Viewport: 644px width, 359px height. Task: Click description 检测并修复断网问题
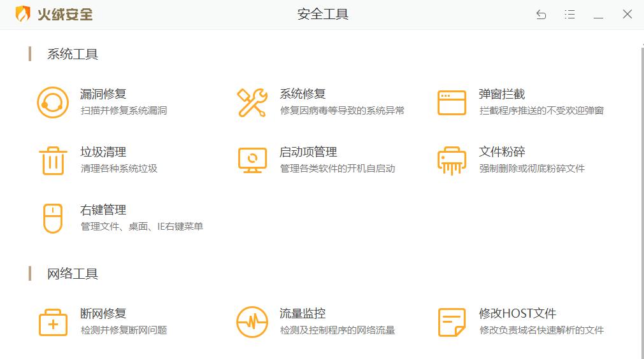coord(124,330)
